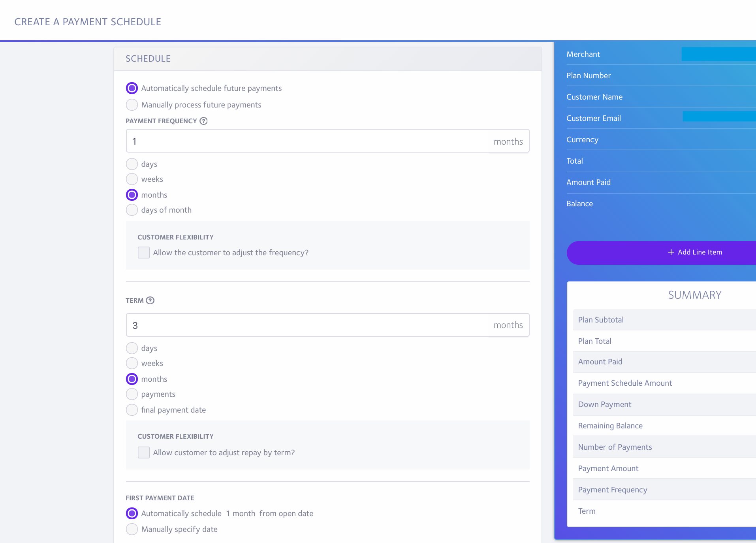Choose weeks for term unit
The width and height of the screenshot is (756, 543).
click(132, 363)
